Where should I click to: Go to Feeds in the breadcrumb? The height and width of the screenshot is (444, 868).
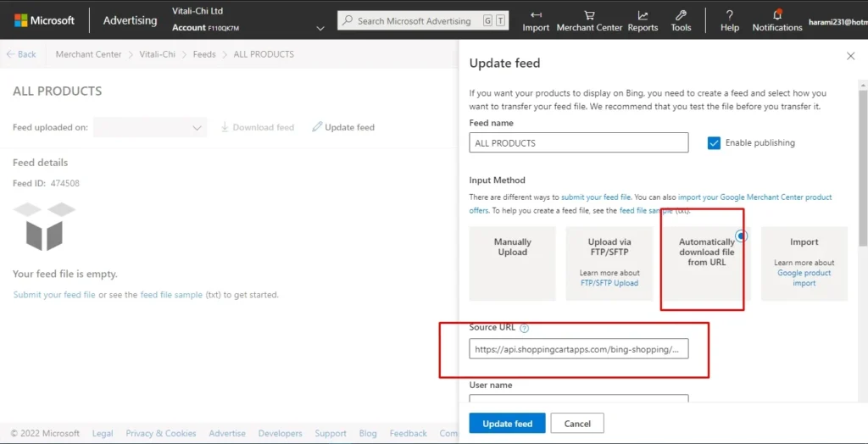click(x=203, y=54)
